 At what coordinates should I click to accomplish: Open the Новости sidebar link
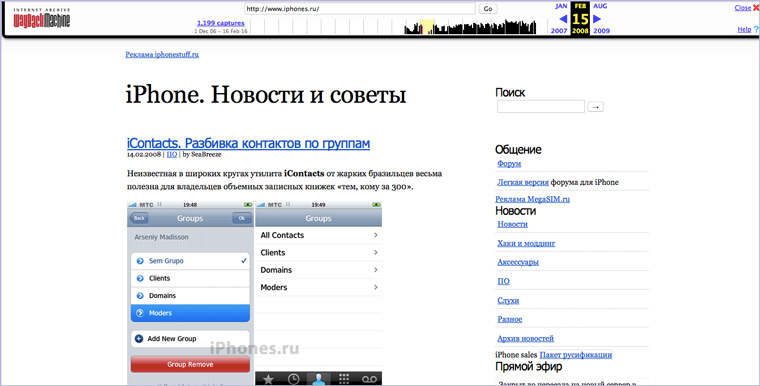pos(512,224)
